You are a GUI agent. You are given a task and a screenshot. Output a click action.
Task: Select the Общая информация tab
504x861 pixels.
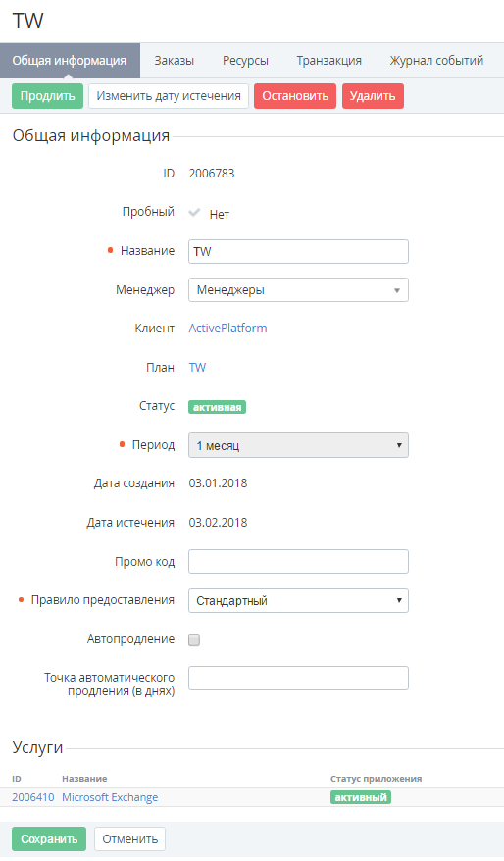coord(70,61)
